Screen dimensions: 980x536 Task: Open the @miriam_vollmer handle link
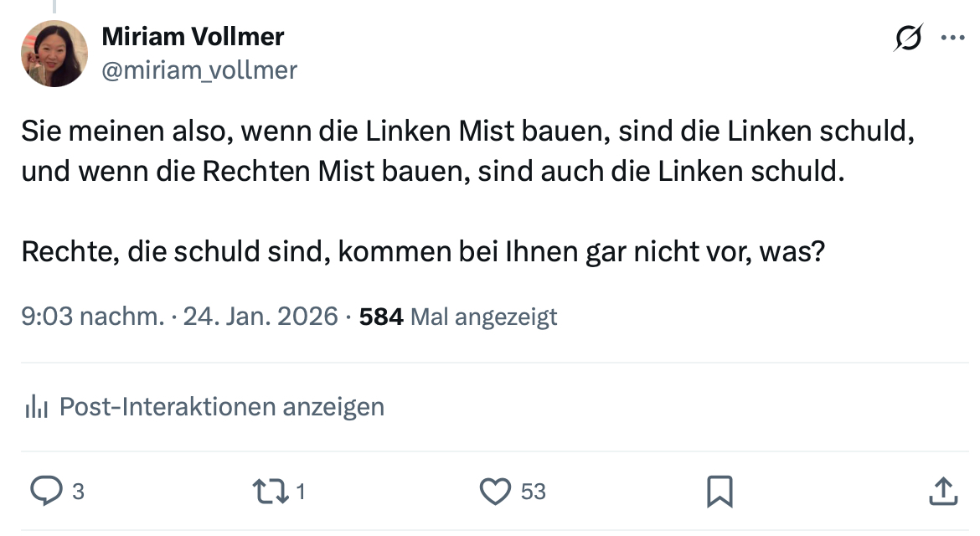pyautogui.click(x=199, y=70)
